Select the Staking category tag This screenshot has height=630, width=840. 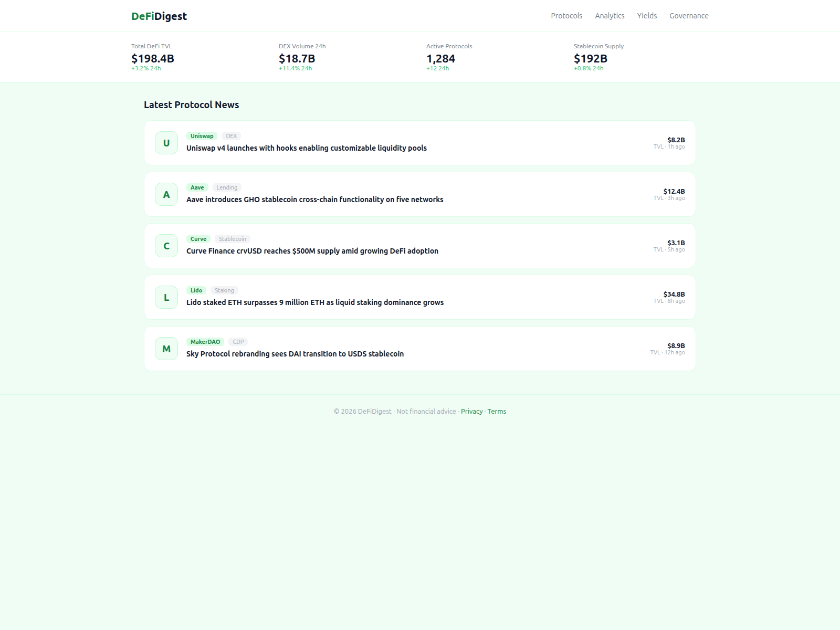pos(224,290)
